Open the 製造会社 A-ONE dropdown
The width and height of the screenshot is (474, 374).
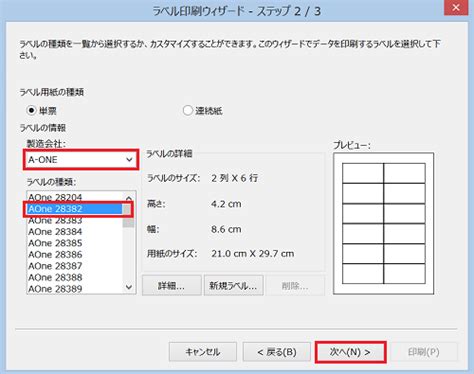pyautogui.click(x=81, y=160)
